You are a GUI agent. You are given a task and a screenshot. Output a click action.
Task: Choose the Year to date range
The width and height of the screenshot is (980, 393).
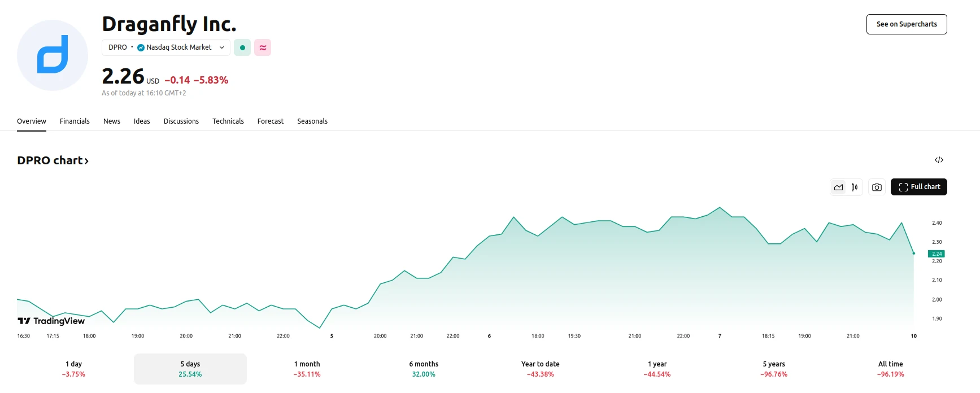(540, 369)
